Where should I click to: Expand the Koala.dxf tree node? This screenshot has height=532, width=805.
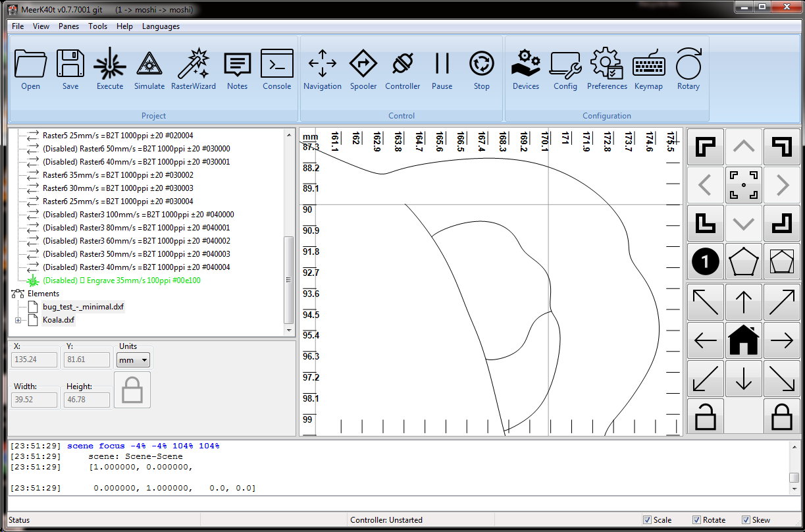[x=18, y=320]
